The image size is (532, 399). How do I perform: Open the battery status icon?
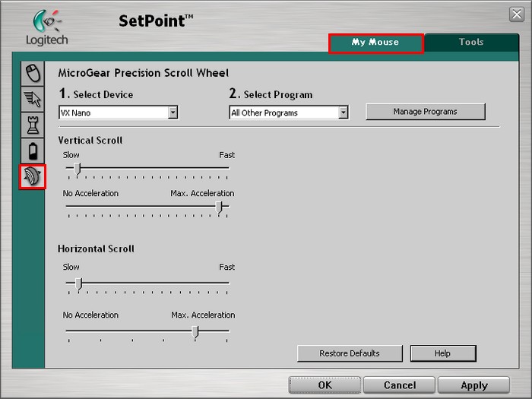pyautogui.click(x=33, y=151)
